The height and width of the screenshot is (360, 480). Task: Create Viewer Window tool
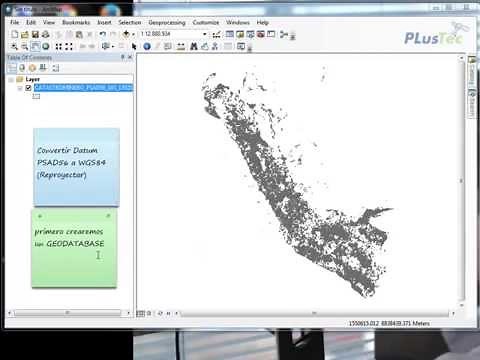click(241, 46)
